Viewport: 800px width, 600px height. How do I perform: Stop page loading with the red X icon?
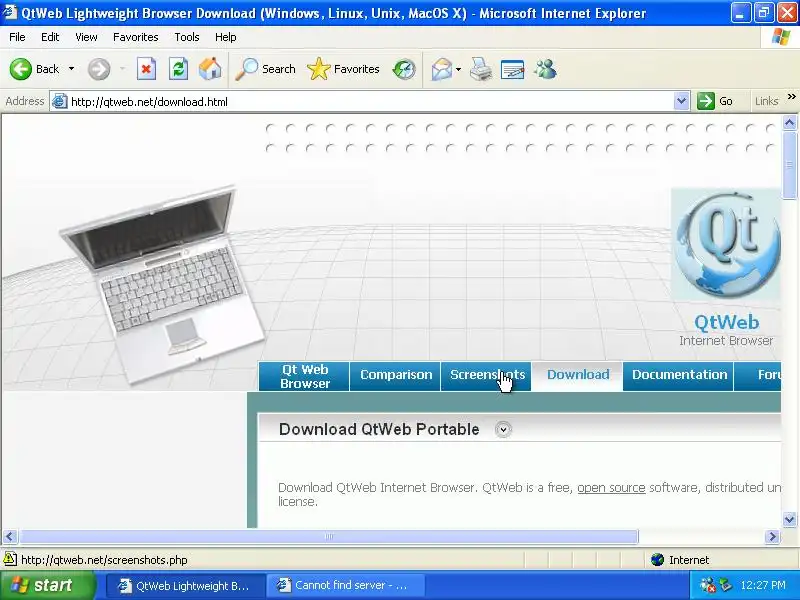(146, 69)
